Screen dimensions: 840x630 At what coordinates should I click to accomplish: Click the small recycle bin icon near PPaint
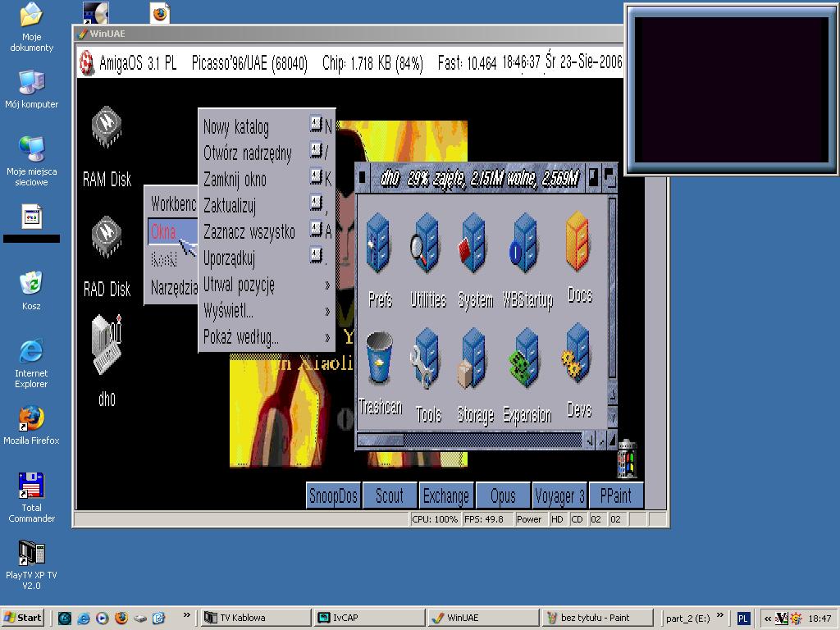[x=628, y=459]
